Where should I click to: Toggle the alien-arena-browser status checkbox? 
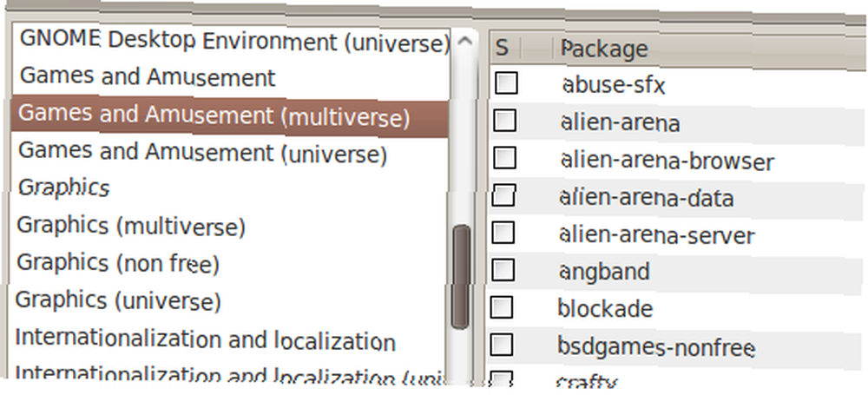[504, 159]
